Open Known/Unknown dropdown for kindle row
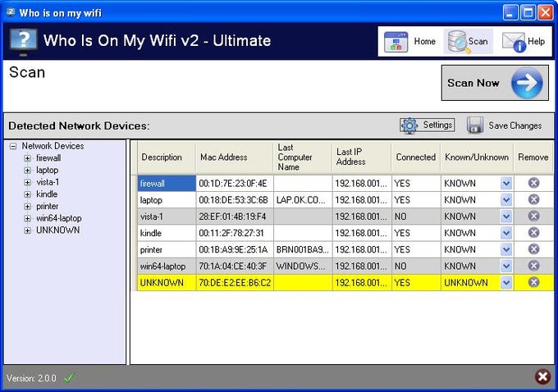Screen dimensions: 558x392 [506, 233]
